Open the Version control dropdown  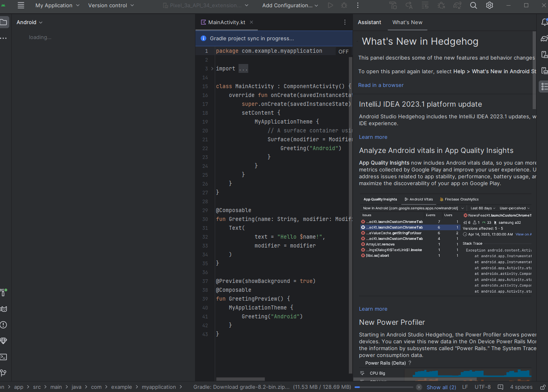pos(111,5)
